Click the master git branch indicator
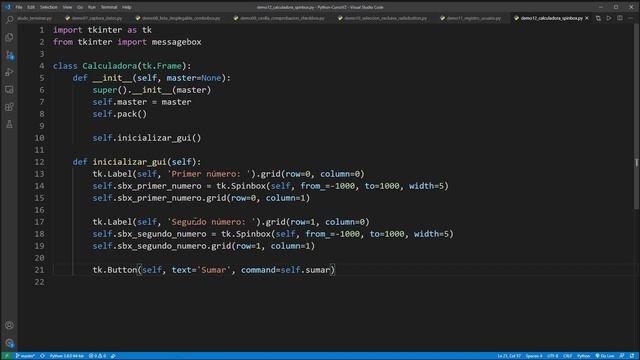The image size is (640, 360). (x=25, y=356)
